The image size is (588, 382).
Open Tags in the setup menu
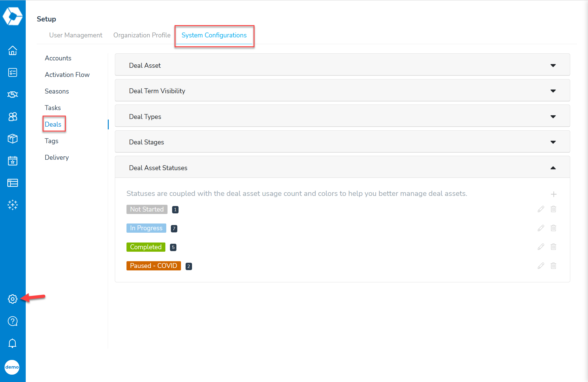point(51,141)
